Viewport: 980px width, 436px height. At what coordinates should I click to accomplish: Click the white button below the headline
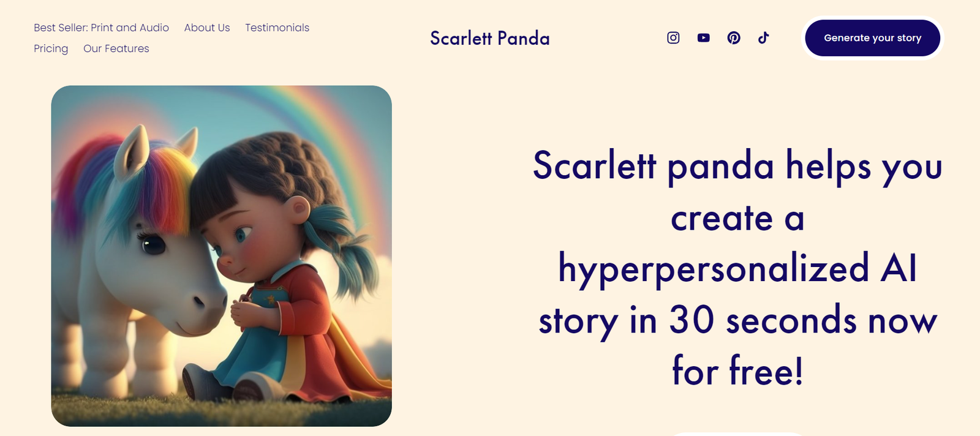point(737,434)
